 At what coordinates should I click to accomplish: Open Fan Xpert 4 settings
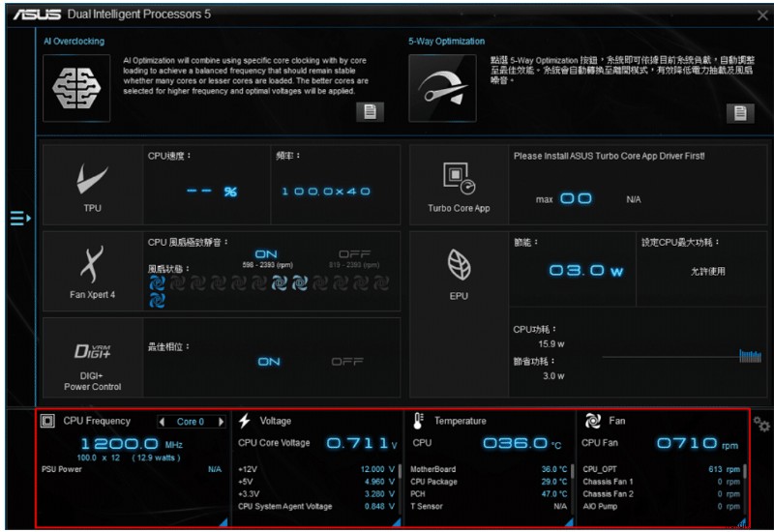click(x=92, y=272)
